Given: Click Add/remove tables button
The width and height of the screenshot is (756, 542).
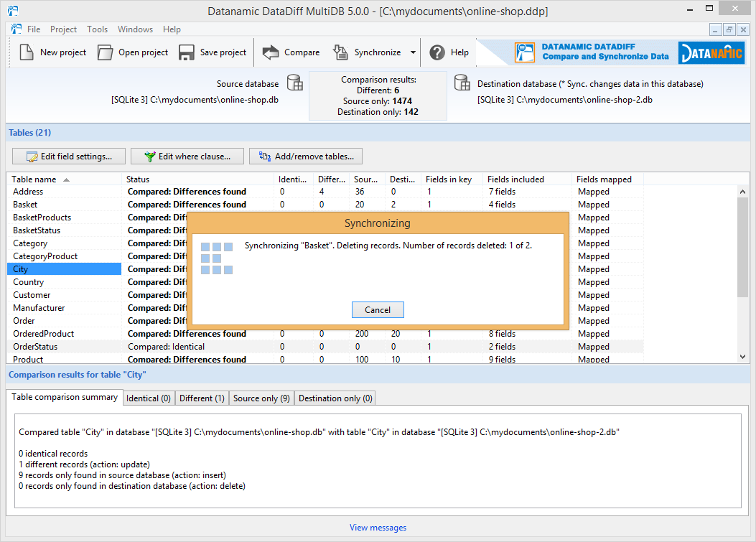Looking at the screenshot, I should (306, 156).
